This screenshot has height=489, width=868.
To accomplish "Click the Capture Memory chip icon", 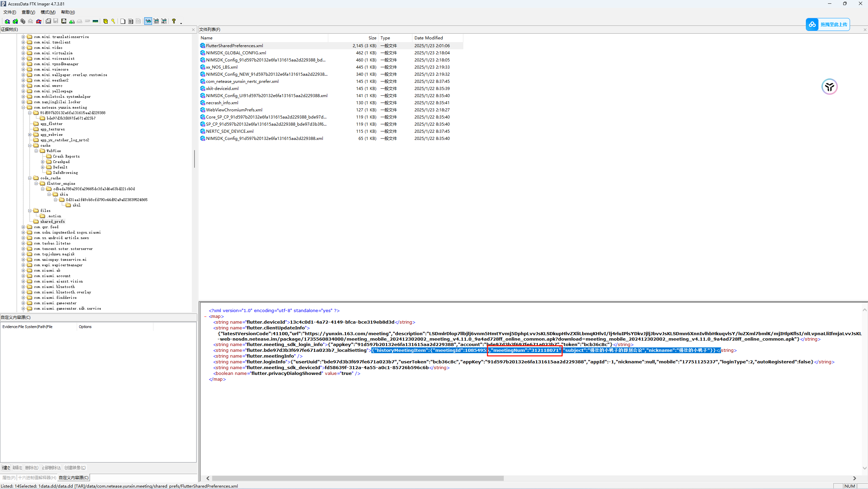I will (x=95, y=21).
